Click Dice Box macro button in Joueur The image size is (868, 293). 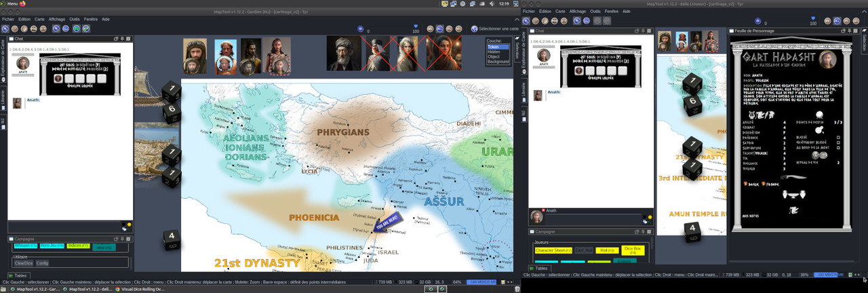pyautogui.click(x=633, y=250)
